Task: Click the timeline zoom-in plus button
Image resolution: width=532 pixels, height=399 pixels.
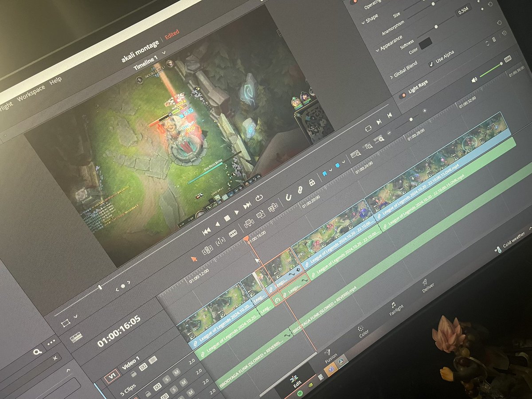Action: (x=425, y=110)
